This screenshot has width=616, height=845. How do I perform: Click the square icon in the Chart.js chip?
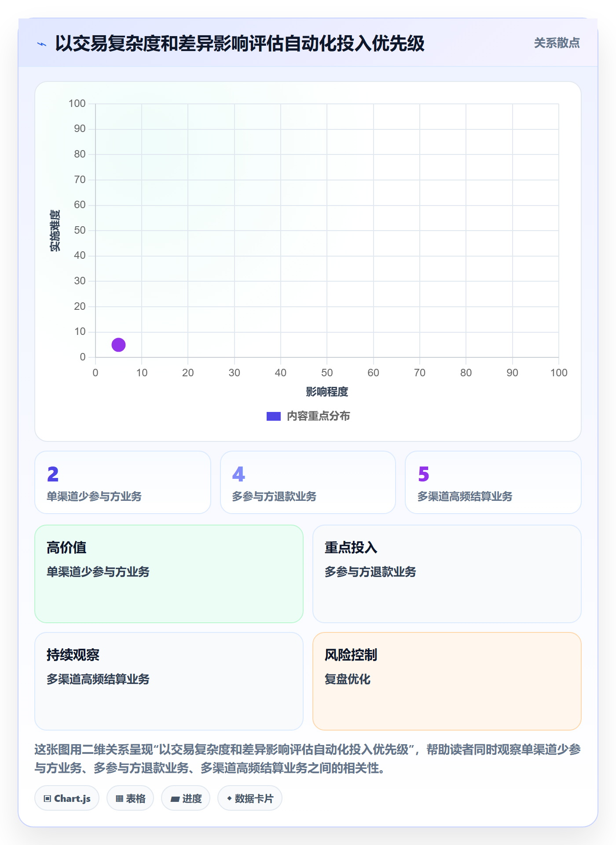(x=48, y=799)
